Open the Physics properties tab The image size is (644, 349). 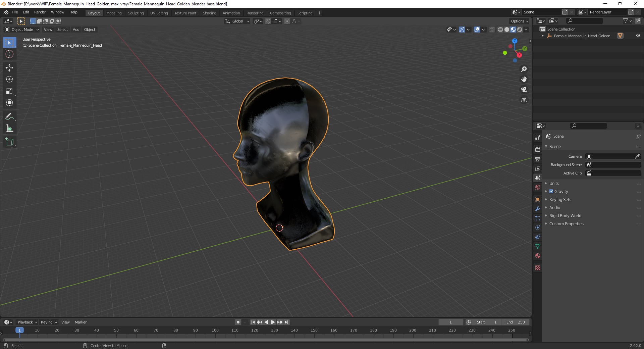538,228
